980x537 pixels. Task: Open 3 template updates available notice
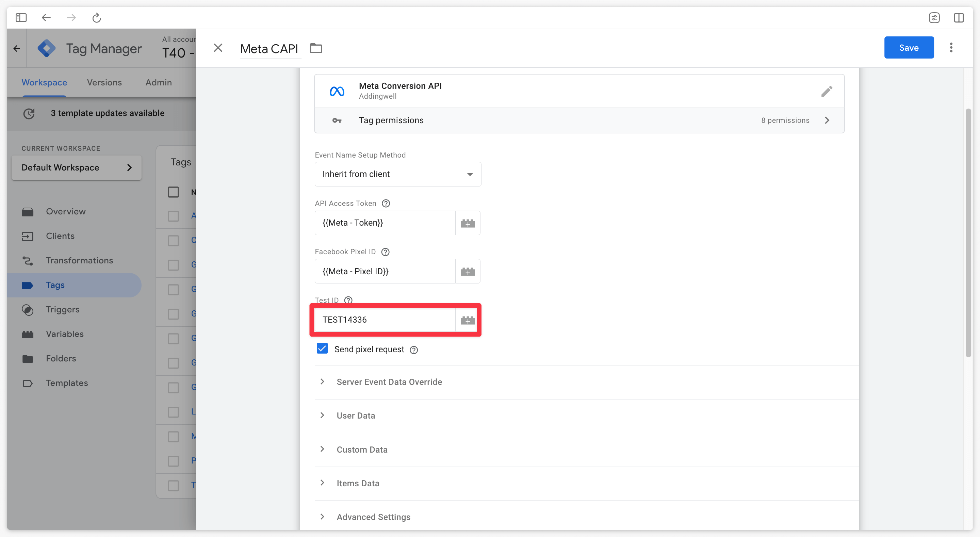coord(108,113)
